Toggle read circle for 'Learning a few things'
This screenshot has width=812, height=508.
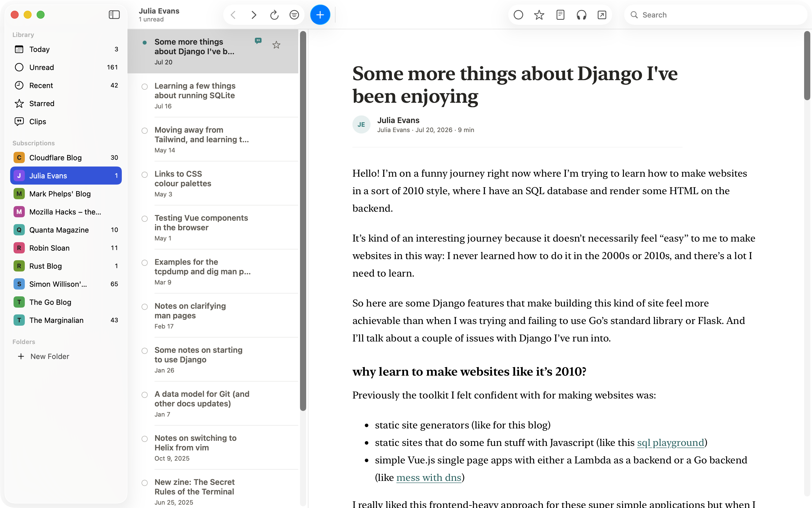click(145, 87)
